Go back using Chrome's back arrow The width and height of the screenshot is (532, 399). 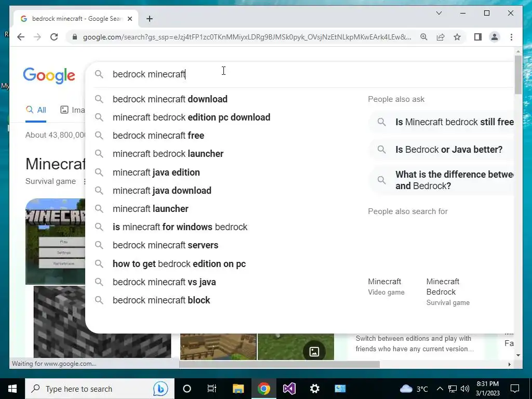(21, 37)
